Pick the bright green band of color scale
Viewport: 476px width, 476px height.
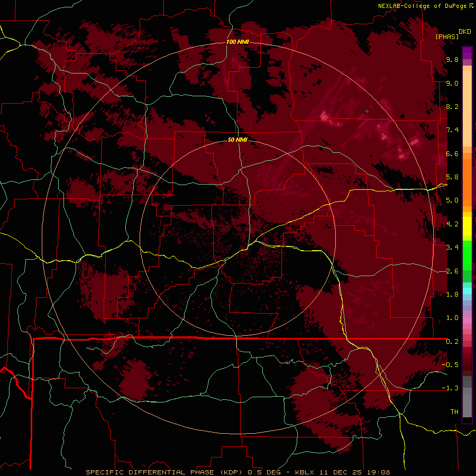click(x=467, y=255)
